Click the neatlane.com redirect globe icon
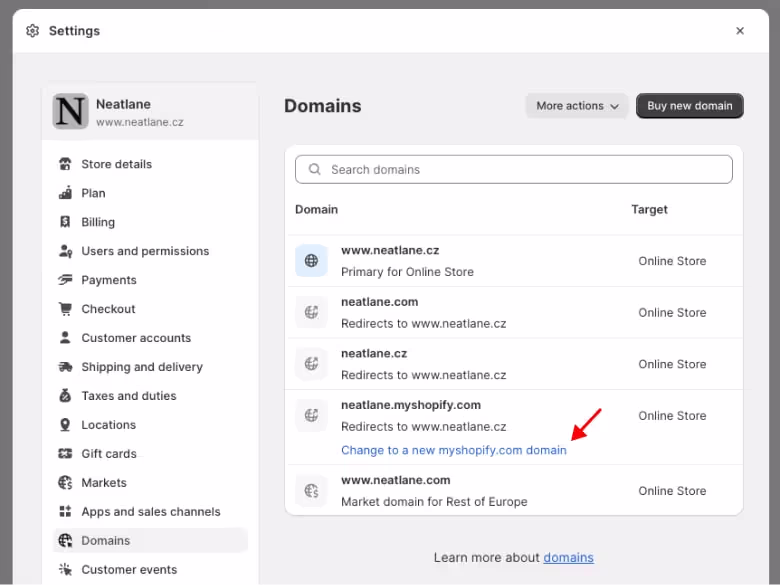Viewport: 780px width, 585px height. pos(311,312)
